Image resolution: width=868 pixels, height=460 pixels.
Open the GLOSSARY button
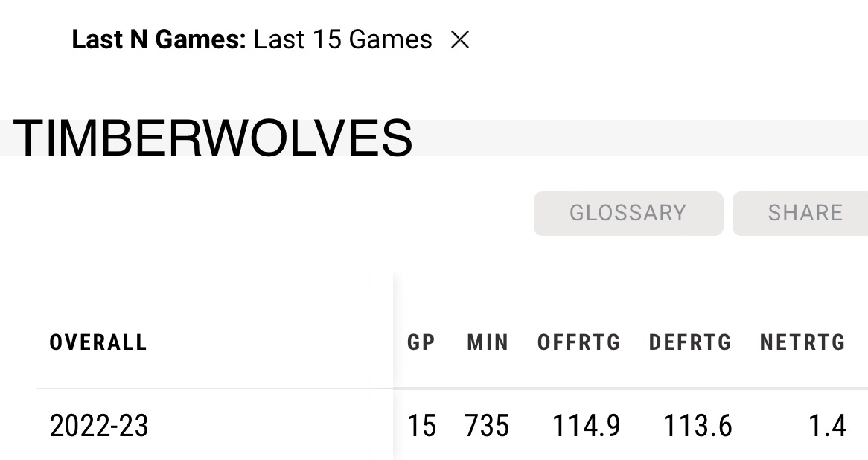point(628,213)
